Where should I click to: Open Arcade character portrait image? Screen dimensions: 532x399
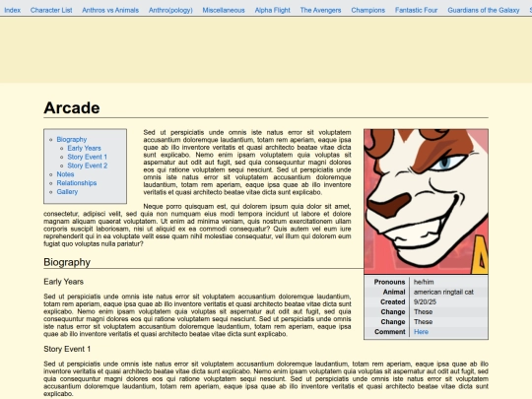point(427,202)
